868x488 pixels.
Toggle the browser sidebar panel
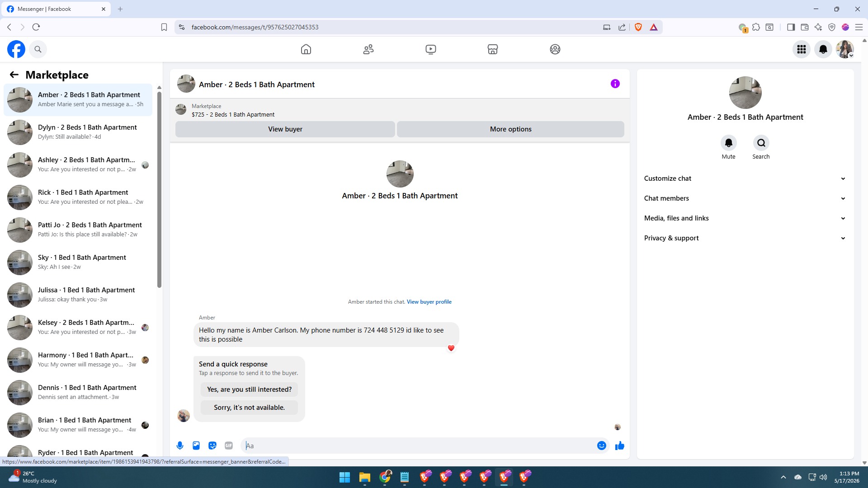click(791, 27)
